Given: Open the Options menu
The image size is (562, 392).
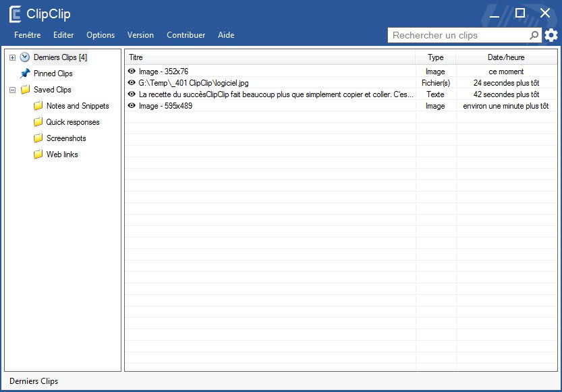Looking at the screenshot, I should 101,35.
